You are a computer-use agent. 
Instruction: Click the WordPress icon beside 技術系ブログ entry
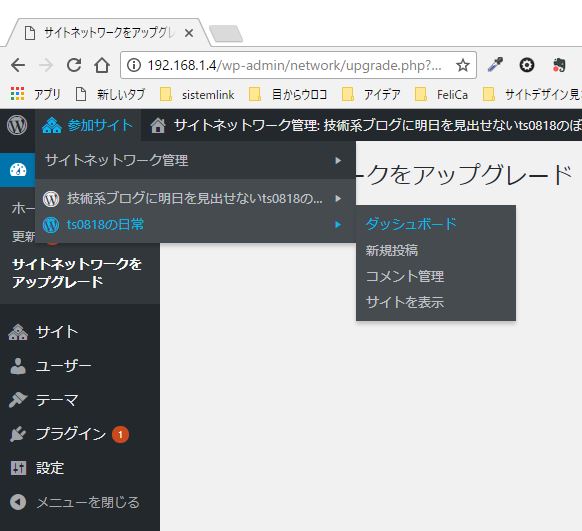pyautogui.click(x=51, y=199)
